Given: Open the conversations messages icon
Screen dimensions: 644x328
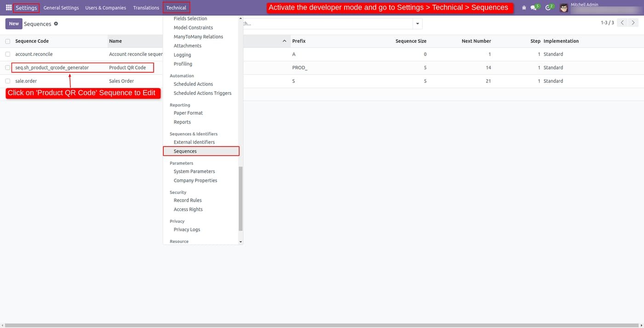Looking at the screenshot, I should (535, 8).
